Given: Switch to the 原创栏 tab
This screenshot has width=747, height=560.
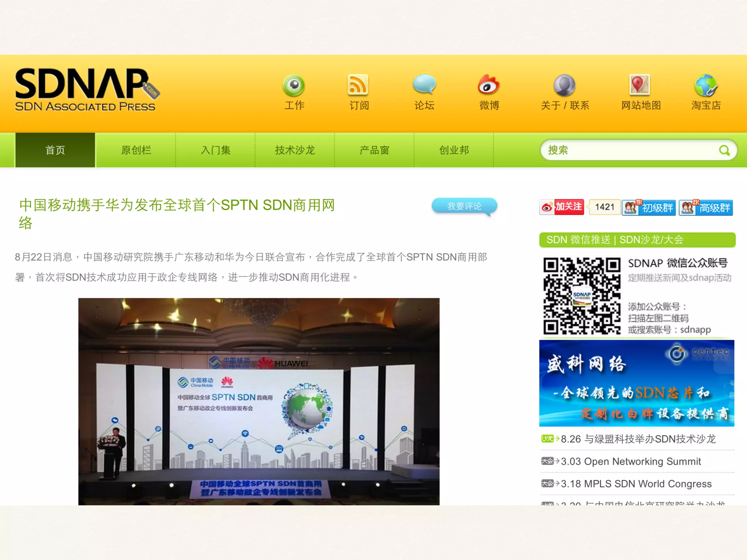Looking at the screenshot, I should (x=136, y=150).
